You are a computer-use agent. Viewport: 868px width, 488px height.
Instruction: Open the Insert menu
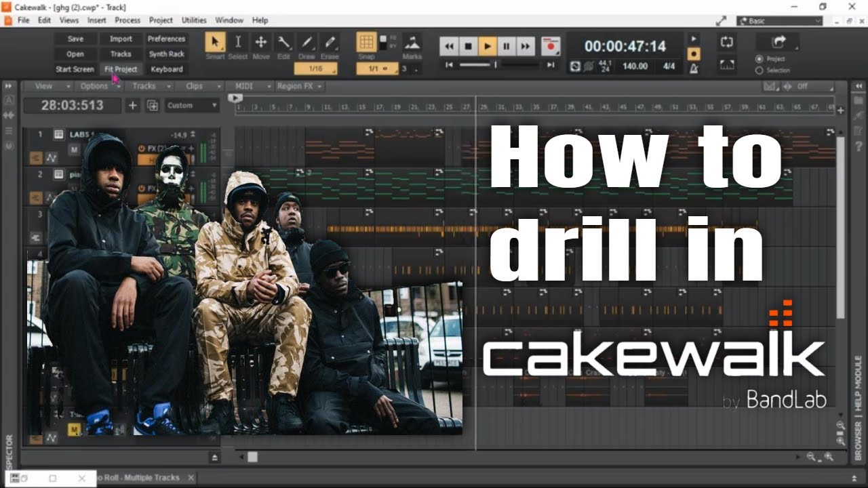point(97,20)
